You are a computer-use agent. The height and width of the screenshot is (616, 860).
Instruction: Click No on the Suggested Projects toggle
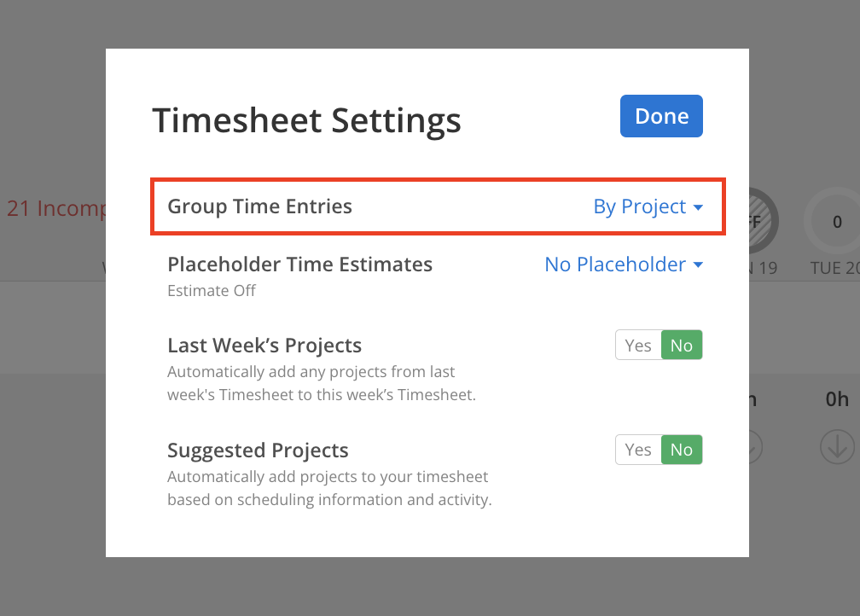pyautogui.click(x=681, y=450)
